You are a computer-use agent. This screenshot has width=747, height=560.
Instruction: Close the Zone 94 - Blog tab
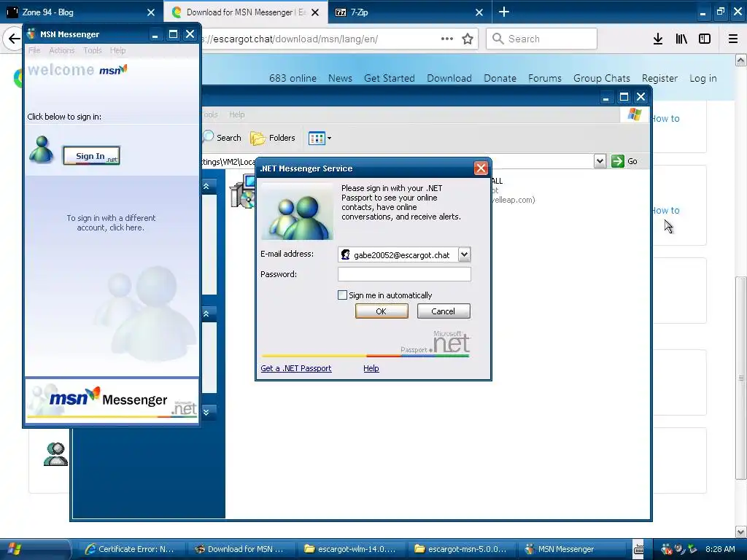pos(150,12)
